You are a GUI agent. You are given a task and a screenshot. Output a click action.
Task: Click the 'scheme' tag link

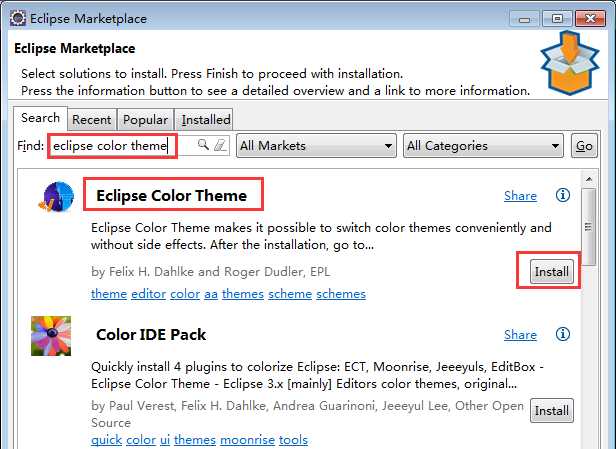click(290, 294)
